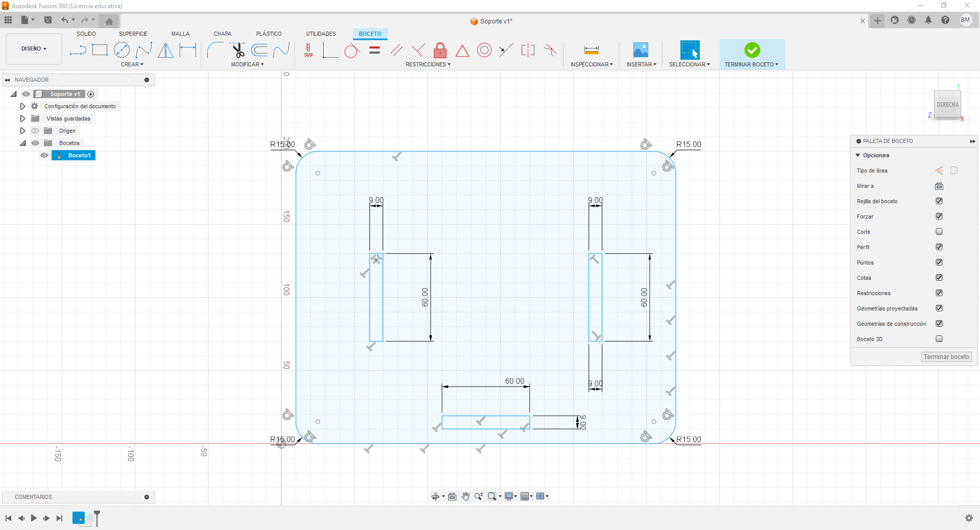
Task: Switch to the MALLA tab
Action: (x=181, y=34)
